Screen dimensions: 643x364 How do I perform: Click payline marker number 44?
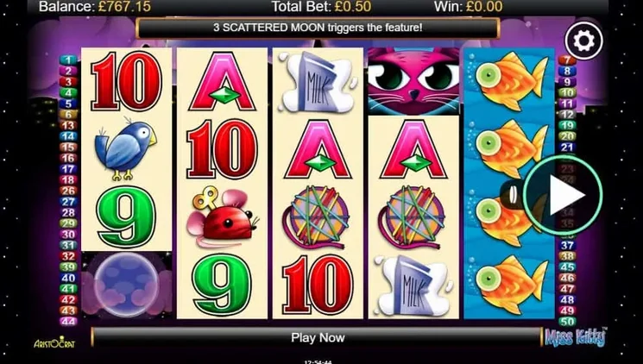pos(68,321)
